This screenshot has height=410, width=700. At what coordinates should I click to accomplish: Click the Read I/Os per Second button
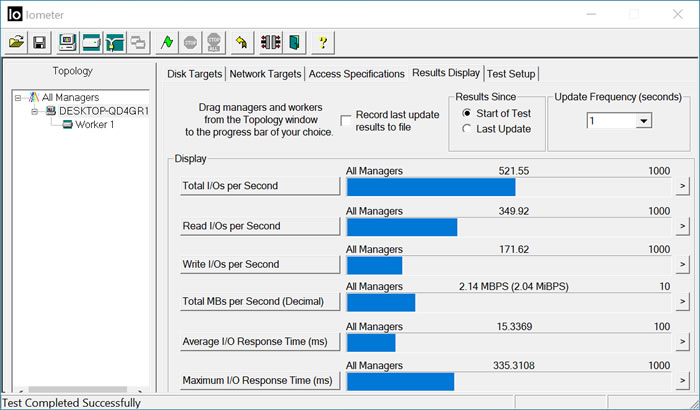(260, 226)
